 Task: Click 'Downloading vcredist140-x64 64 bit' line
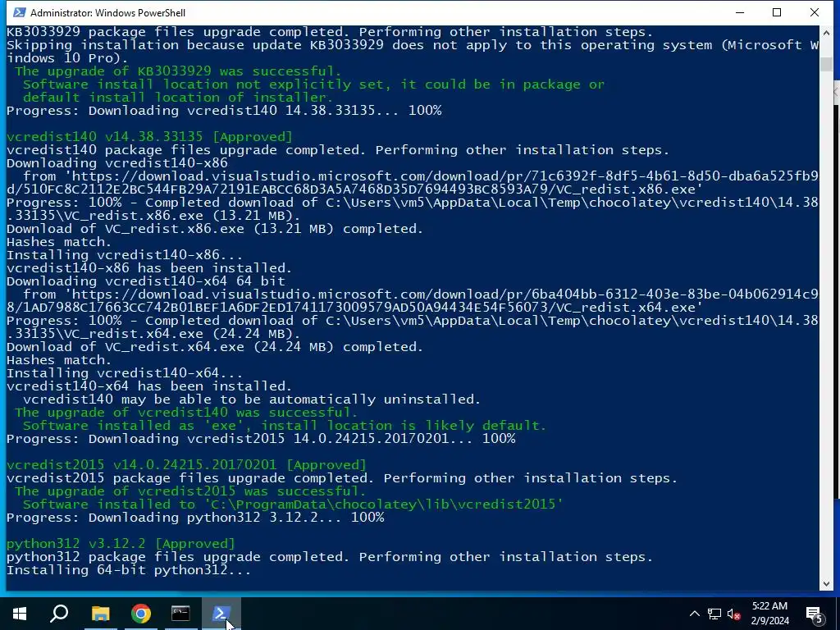146,281
